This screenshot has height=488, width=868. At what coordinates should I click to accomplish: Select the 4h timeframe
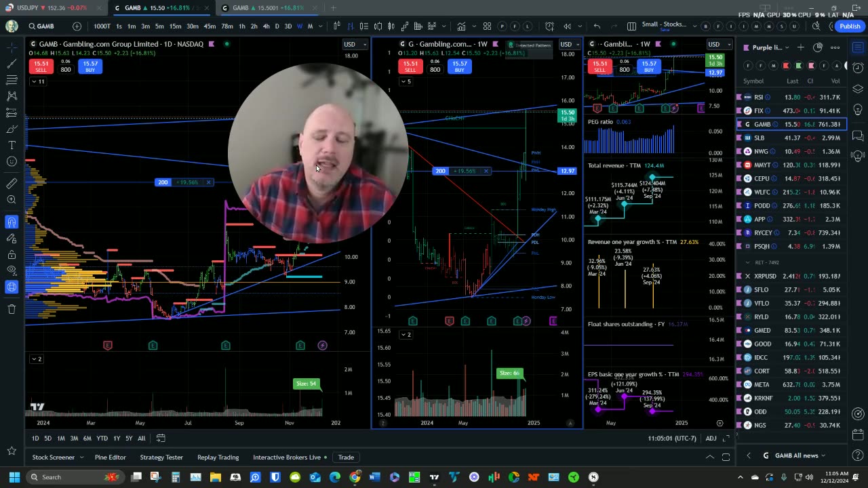coord(266,26)
